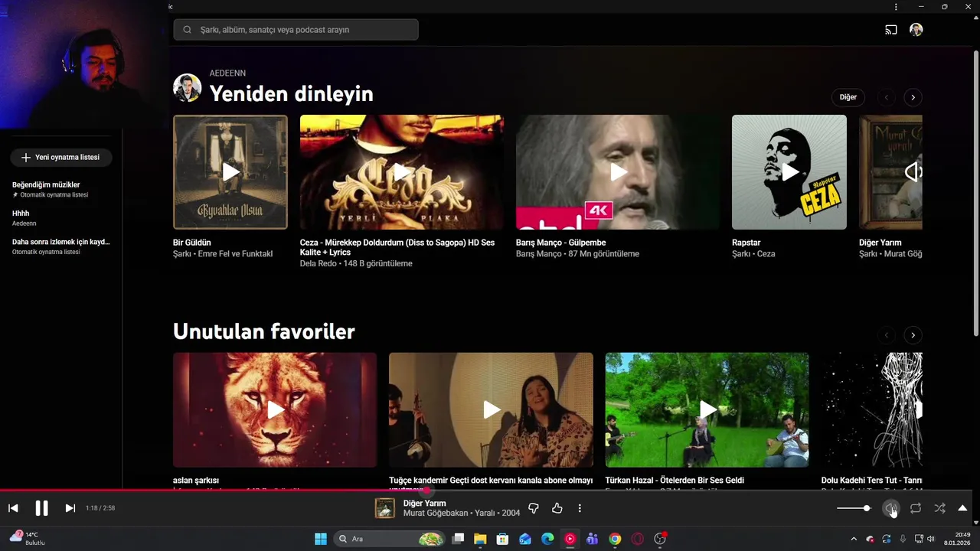Open Google Chrome from the taskbar
This screenshot has width=980, height=551.
pos(615,539)
